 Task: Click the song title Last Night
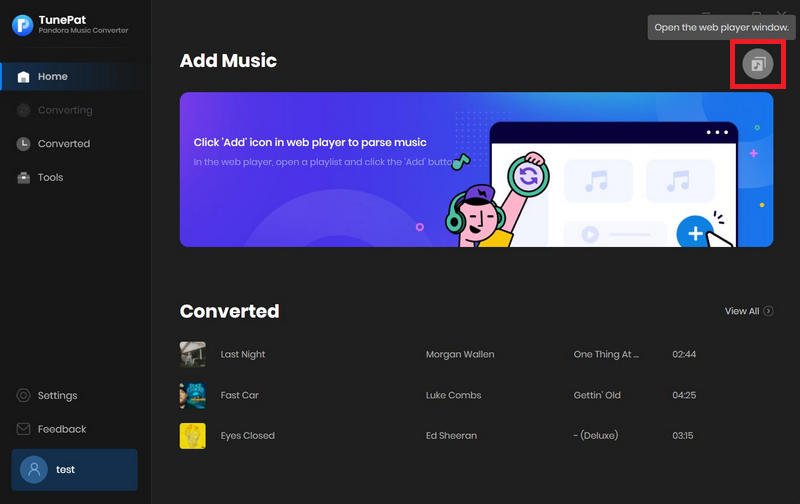pos(243,354)
